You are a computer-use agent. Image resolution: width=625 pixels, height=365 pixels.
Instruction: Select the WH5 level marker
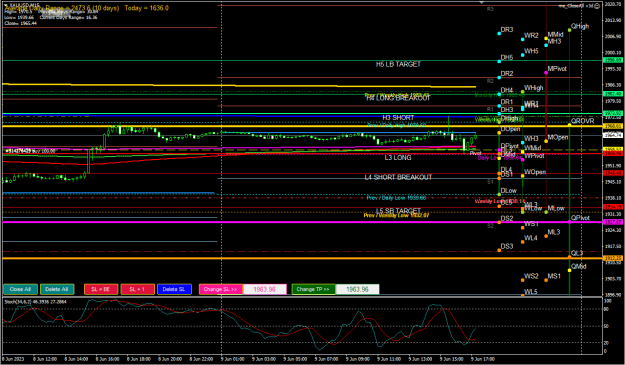[x=523, y=55]
